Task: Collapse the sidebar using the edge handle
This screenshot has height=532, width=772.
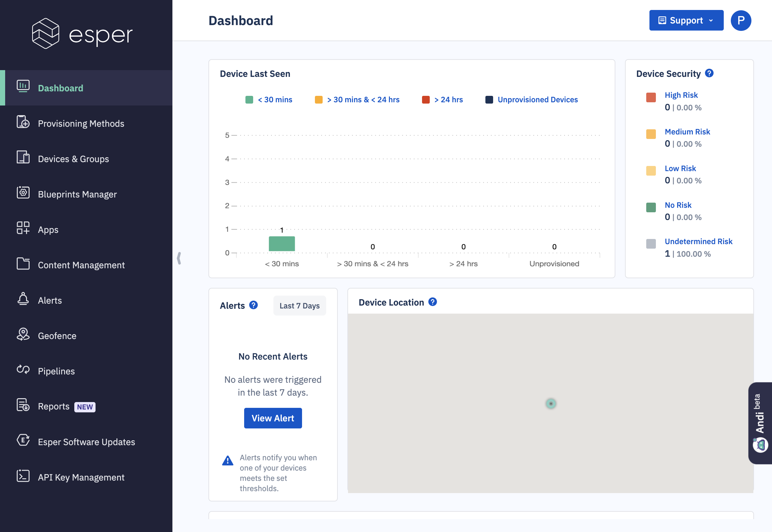Action: pyautogui.click(x=179, y=258)
